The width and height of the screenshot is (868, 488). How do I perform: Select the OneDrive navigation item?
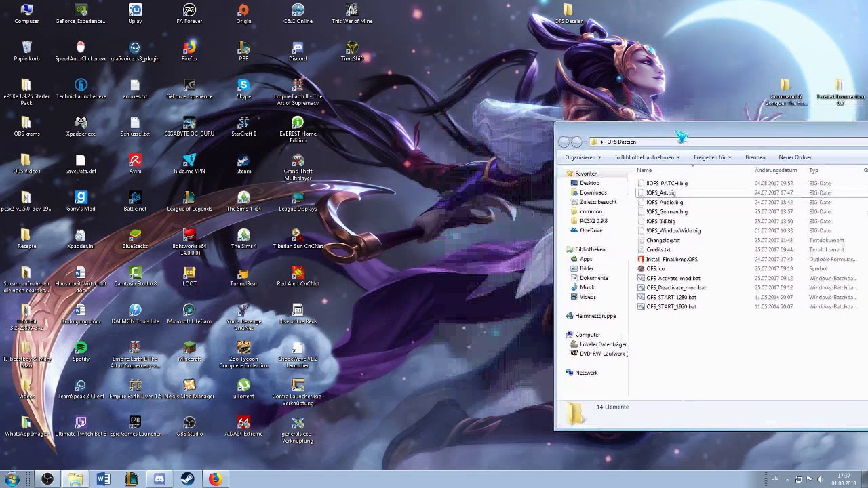pyautogui.click(x=591, y=230)
